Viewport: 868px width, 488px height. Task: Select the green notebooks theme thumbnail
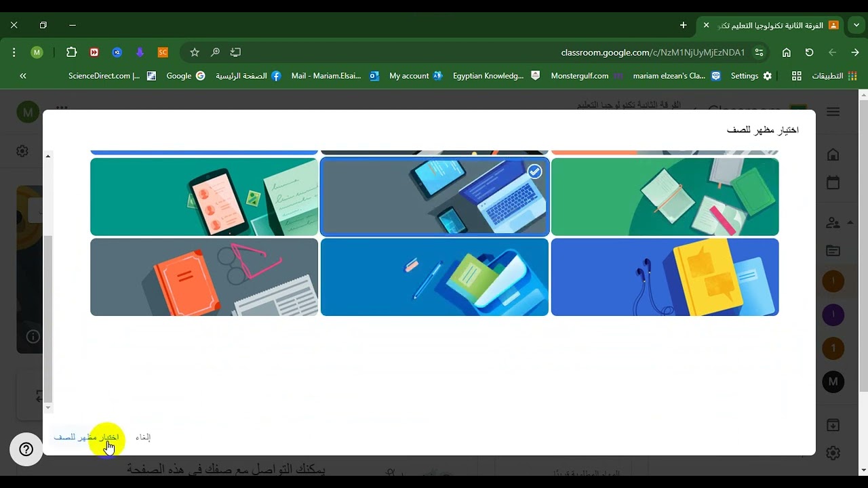click(x=665, y=197)
